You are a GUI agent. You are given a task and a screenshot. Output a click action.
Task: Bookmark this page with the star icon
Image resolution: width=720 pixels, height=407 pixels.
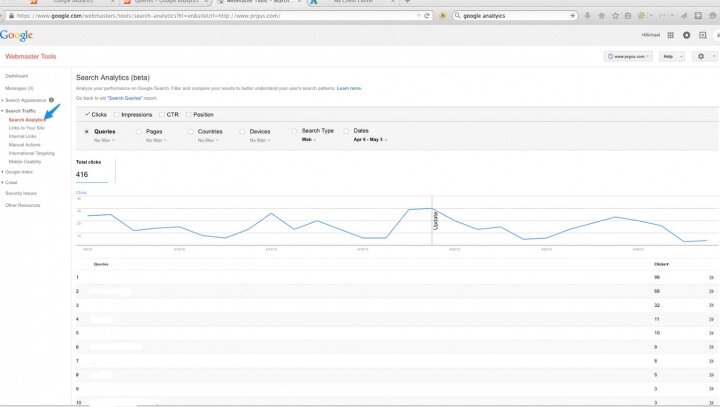coord(615,16)
